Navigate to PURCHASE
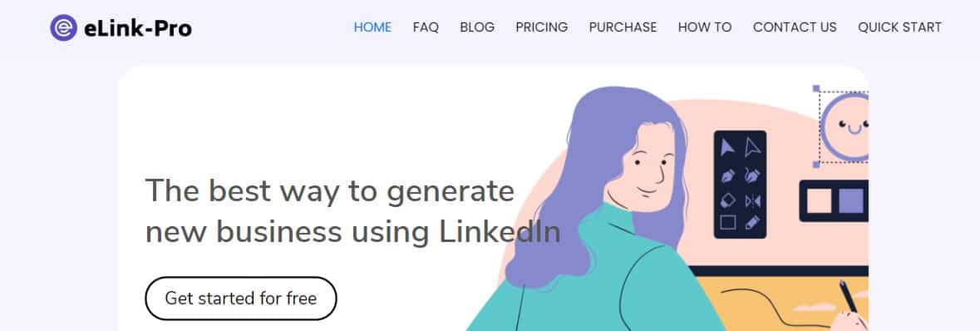Screen dimensions: 980x331 coord(623,27)
